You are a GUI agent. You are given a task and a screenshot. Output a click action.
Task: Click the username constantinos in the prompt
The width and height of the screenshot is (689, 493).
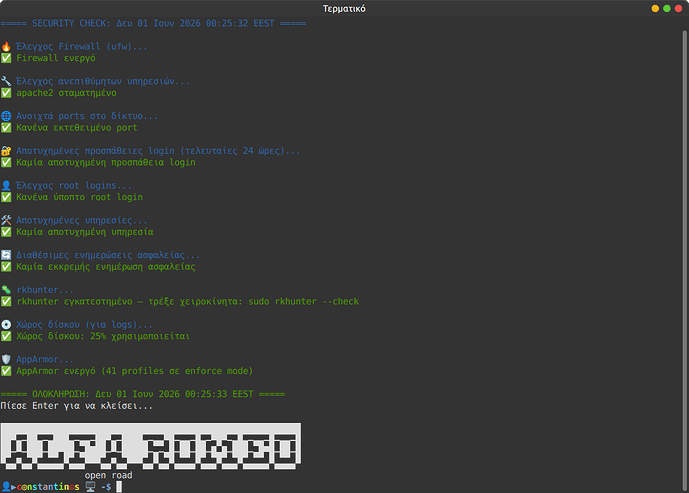coord(48,487)
